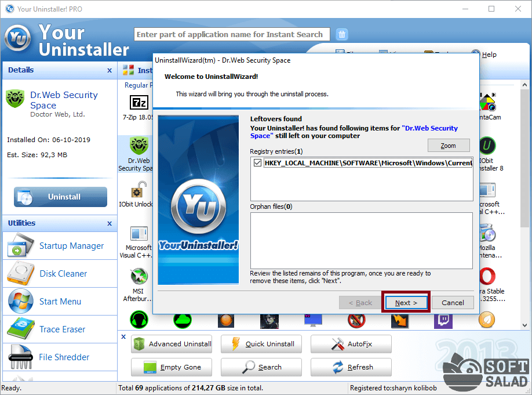Open the Help menu
Screen dimensions: 532x395
coord(489,55)
